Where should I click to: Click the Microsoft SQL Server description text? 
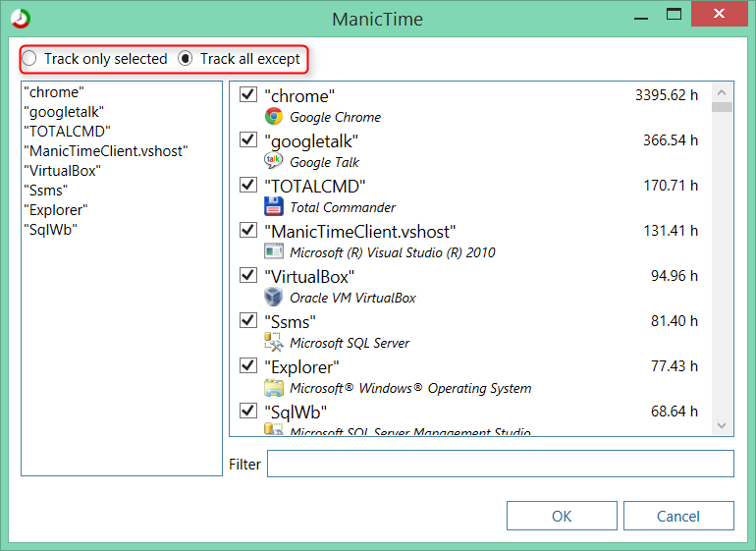[350, 343]
